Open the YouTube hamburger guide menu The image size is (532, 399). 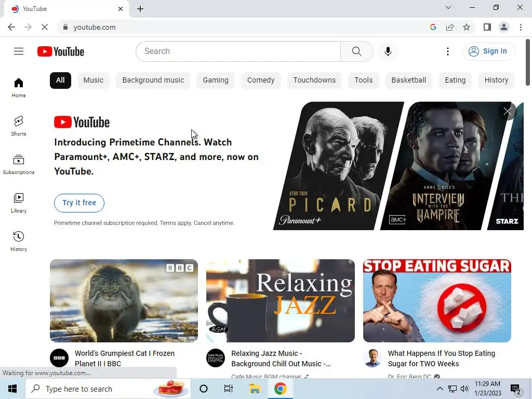(x=19, y=51)
